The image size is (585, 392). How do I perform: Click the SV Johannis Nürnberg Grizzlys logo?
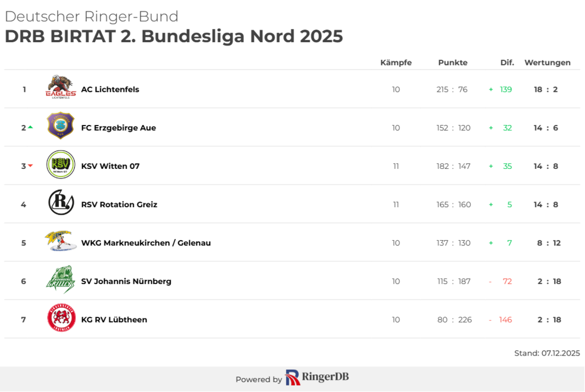pos(61,280)
